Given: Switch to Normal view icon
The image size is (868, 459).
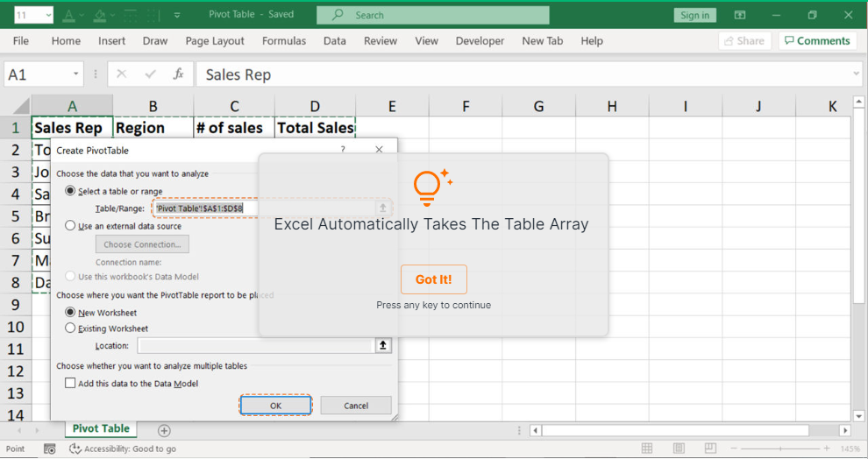Looking at the screenshot, I should pyautogui.click(x=646, y=448).
